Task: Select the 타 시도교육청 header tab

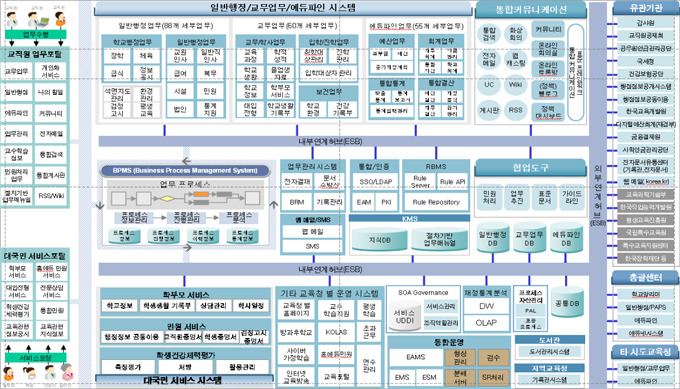Action: (x=646, y=352)
